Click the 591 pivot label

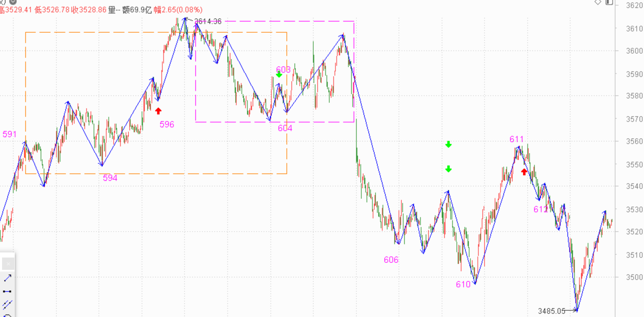coord(9,135)
